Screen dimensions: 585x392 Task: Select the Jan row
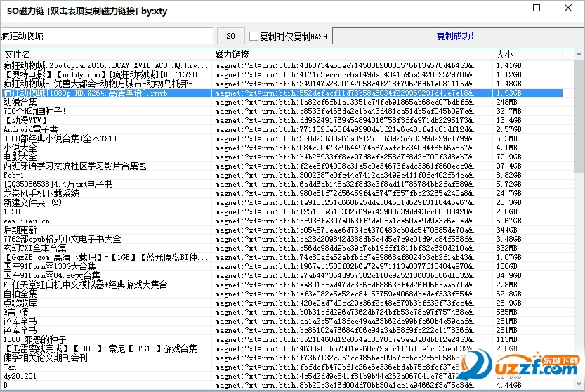[x=282, y=367]
